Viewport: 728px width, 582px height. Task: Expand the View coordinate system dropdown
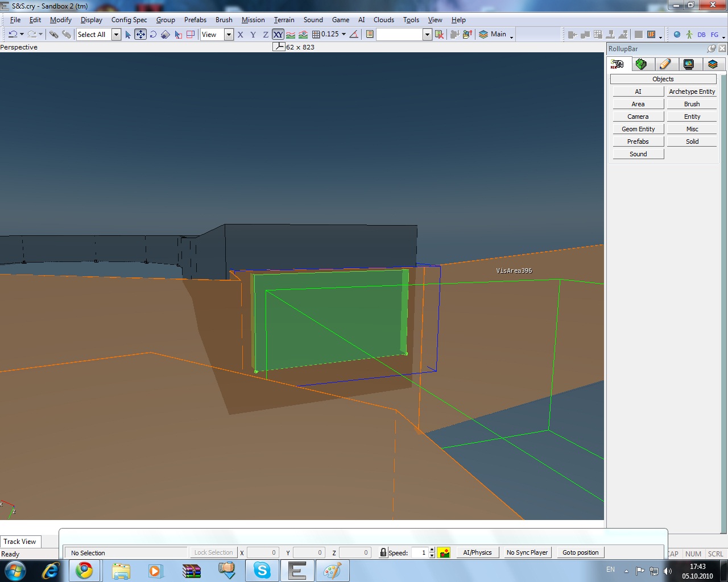[x=229, y=35]
